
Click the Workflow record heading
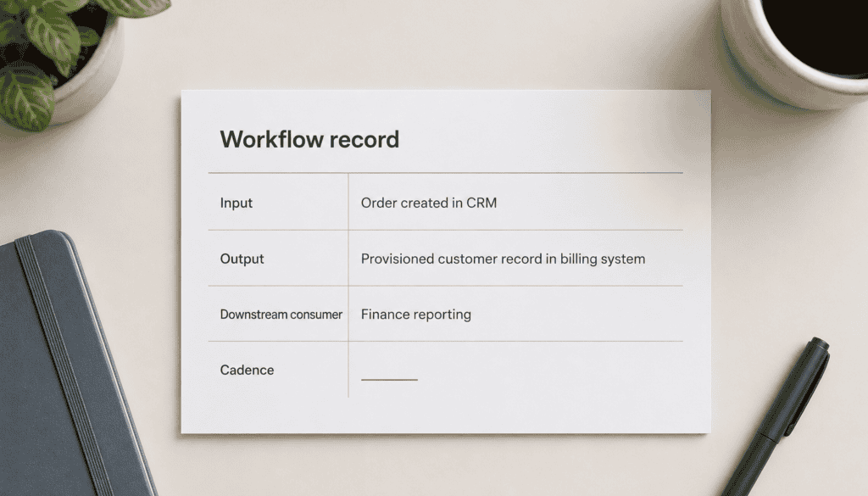click(309, 139)
